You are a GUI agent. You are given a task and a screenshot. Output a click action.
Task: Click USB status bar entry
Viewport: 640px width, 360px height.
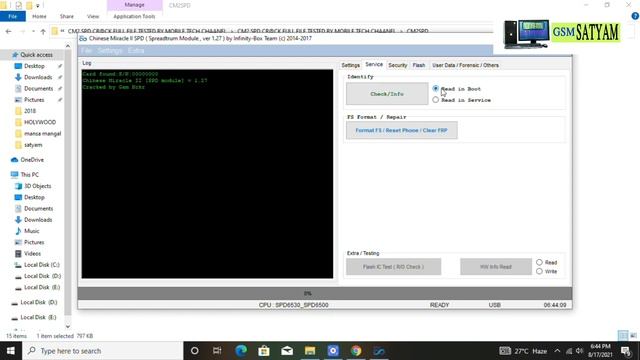(495, 305)
